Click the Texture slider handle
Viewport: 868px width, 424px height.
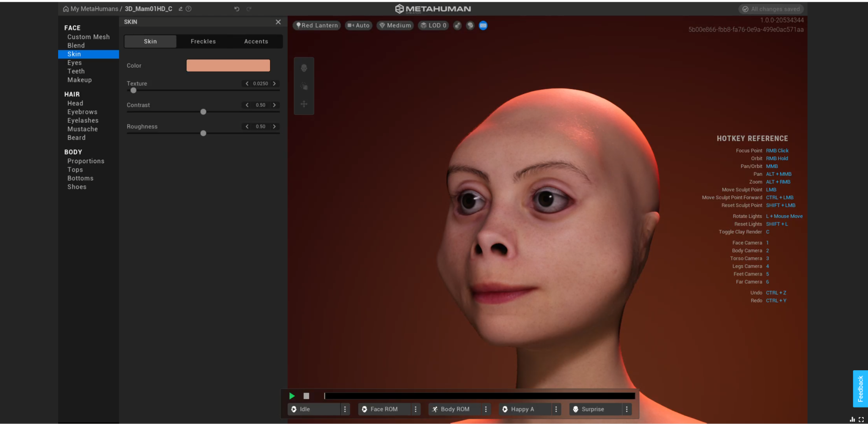point(134,91)
